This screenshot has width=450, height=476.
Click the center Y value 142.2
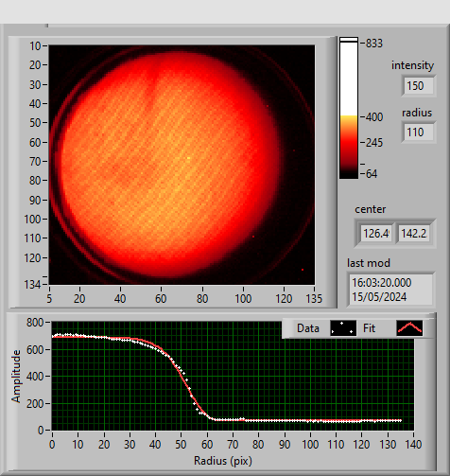(413, 234)
